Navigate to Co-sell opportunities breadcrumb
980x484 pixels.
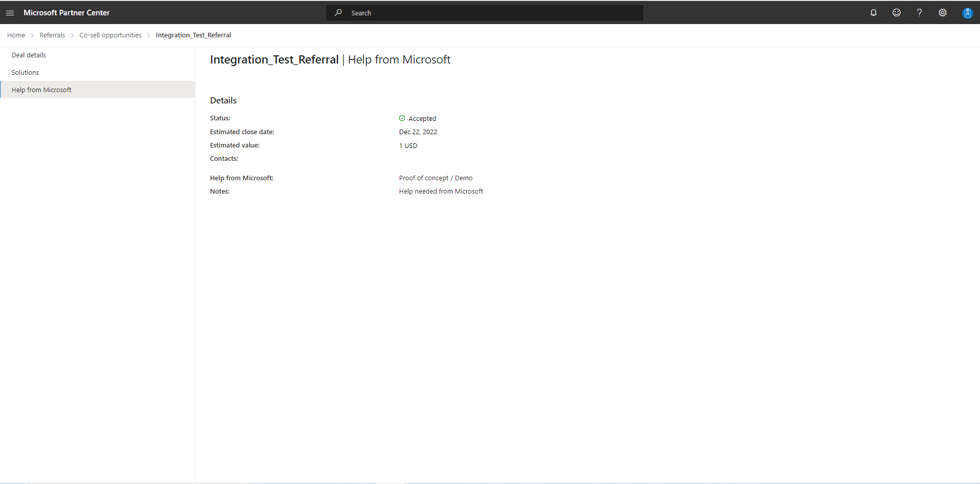point(111,35)
